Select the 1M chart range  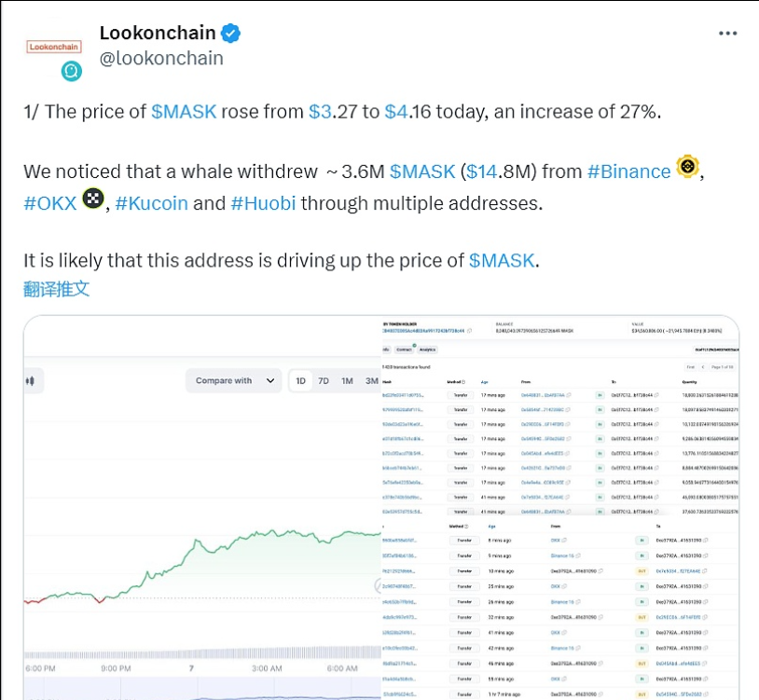(x=347, y=380)
